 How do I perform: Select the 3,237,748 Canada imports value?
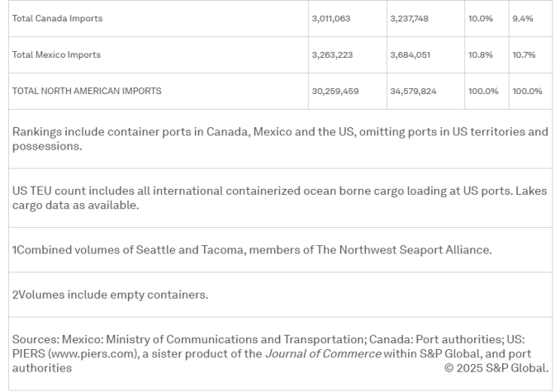pos(410,18)
